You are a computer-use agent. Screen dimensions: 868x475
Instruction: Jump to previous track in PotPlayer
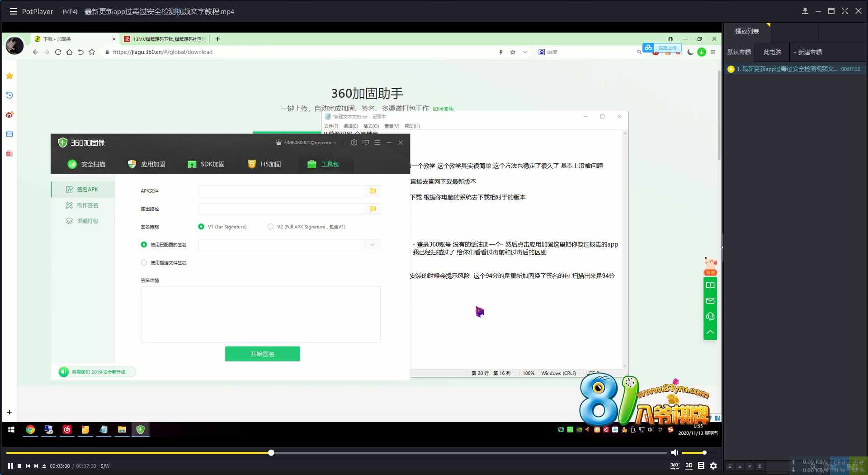(28, 466)
